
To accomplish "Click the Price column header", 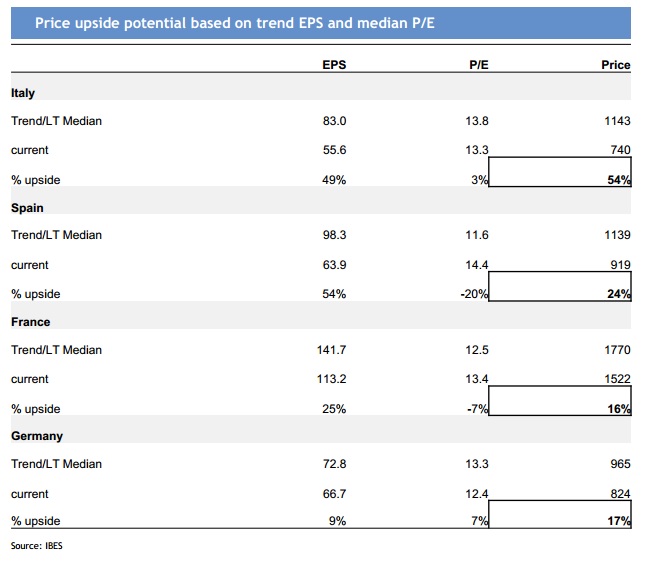I will coord(616,65).
